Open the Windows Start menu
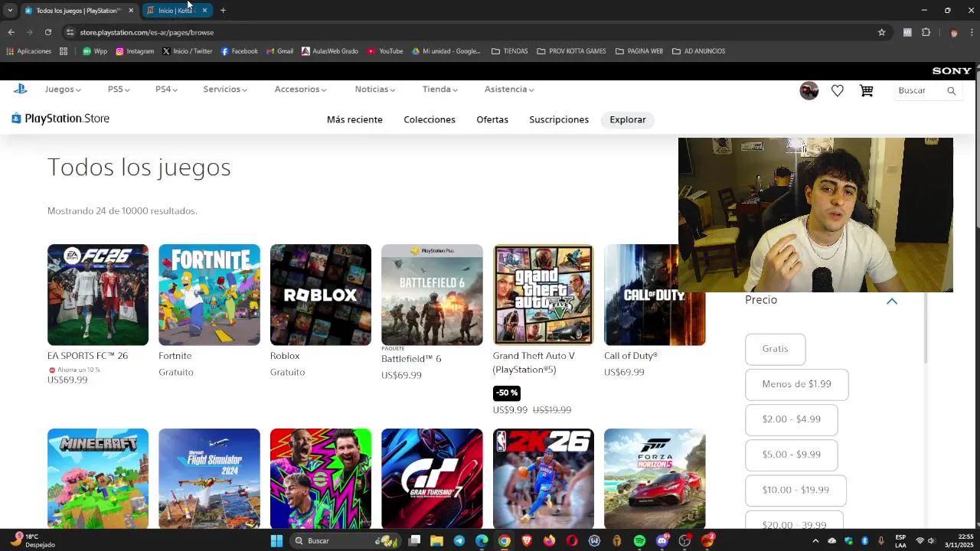 click(x=276, y=541)
